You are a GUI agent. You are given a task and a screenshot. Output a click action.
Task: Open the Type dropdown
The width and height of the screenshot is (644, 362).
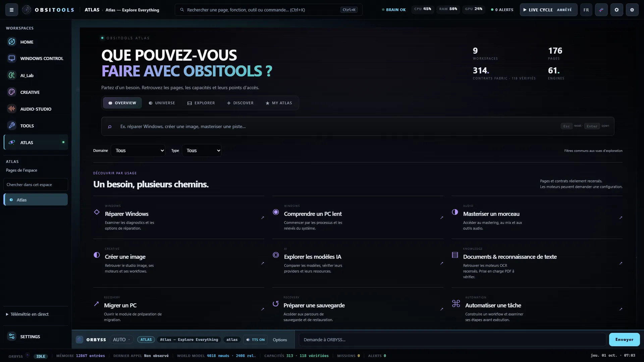click(202, 150)
